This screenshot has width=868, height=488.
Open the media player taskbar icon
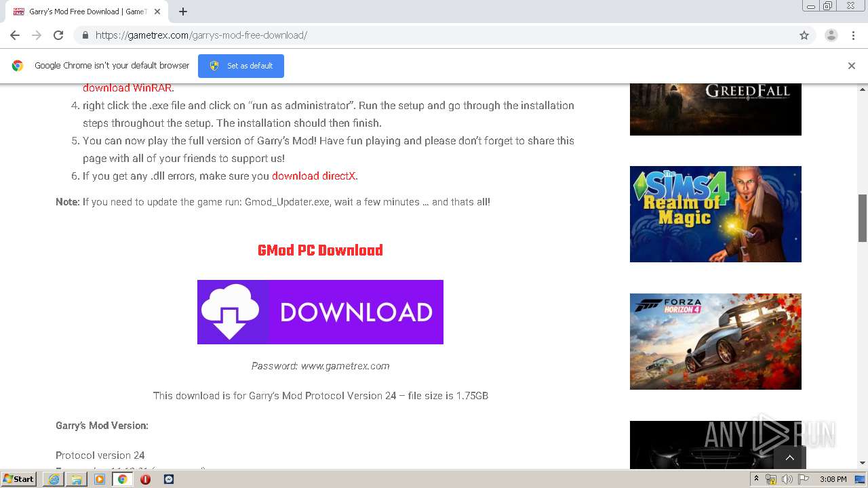pos(100,479)
